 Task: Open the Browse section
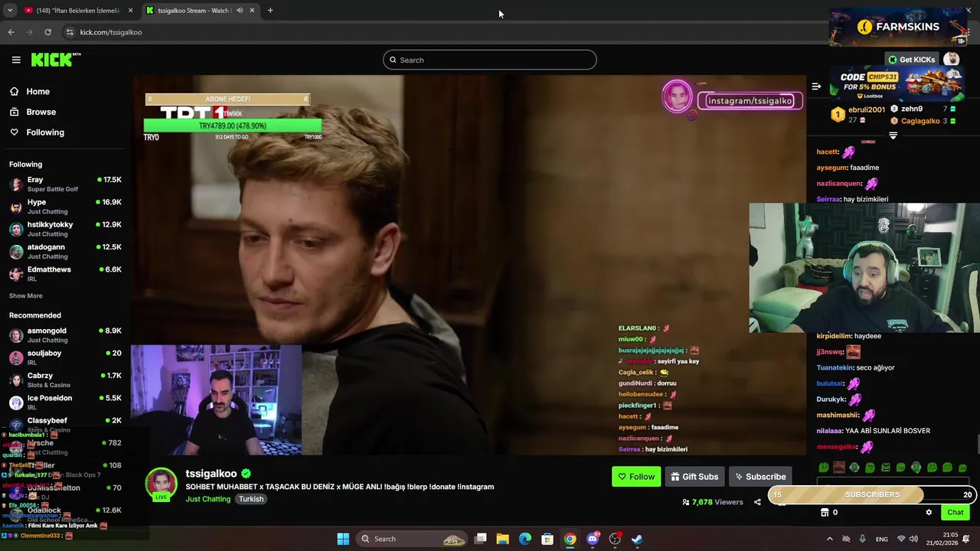tap(32, 112)
